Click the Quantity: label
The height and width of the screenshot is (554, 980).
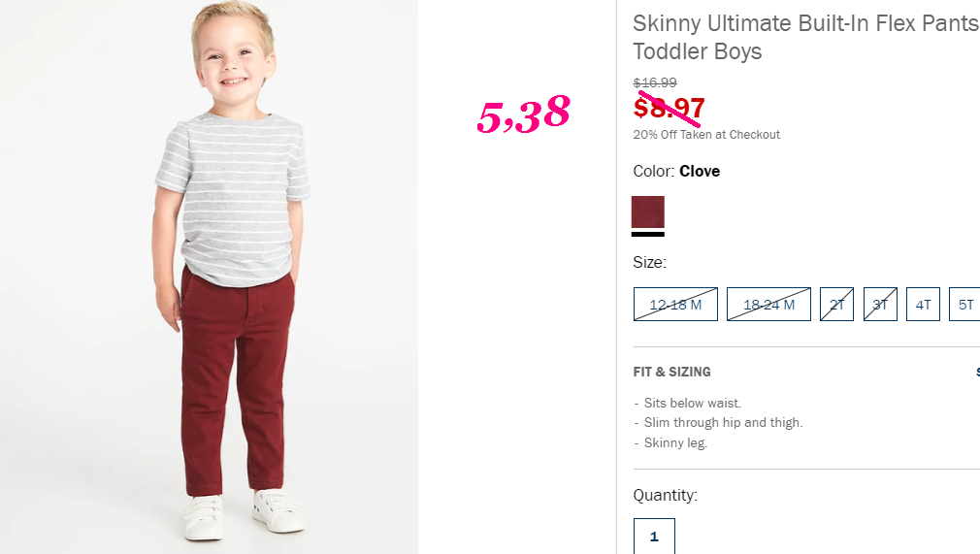tap(665, 495)
